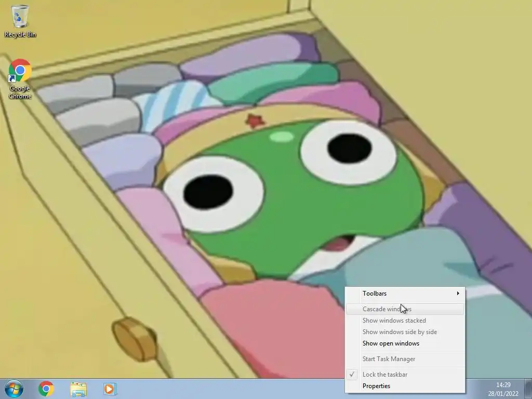Launch Chrome from the taskbar
Image resolution: width=532 pixels, height=399 pixels.
(46, 389)
